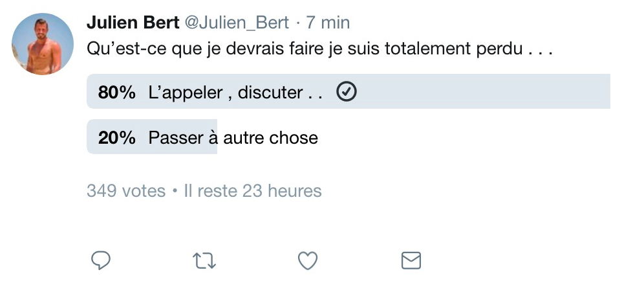Click the 20% percentage label

pyautogui.click(x=117, y=138)
